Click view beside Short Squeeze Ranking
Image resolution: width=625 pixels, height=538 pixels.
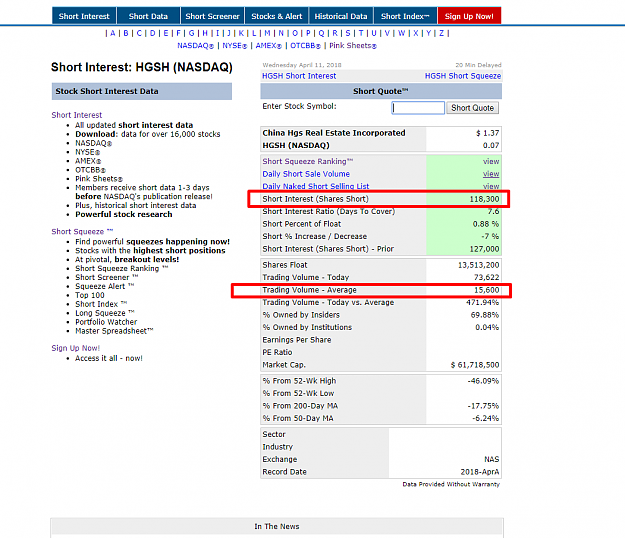pyautogui.click(x=491, y=161)
